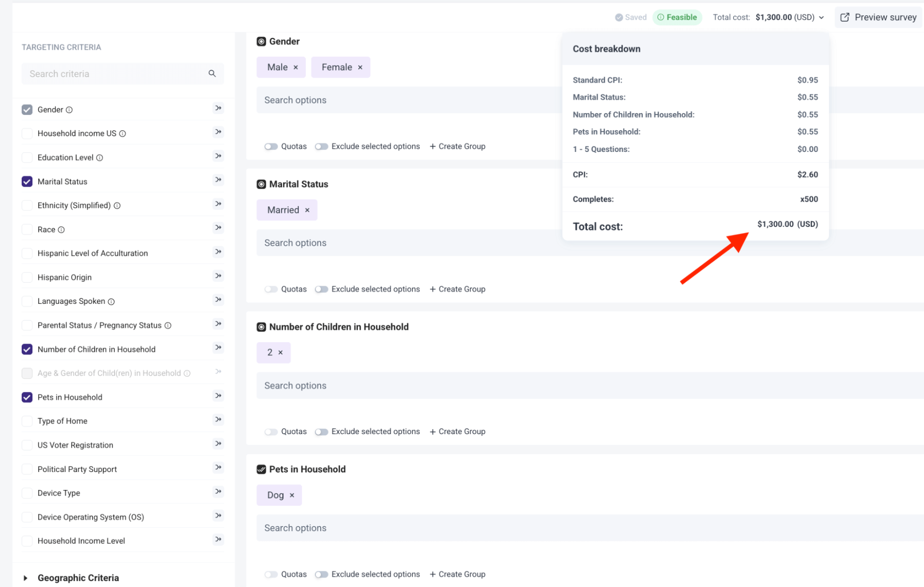The height and width of the screenshot is (587, 924).
Task: Click the Feasible status badge
Action: 677,17
